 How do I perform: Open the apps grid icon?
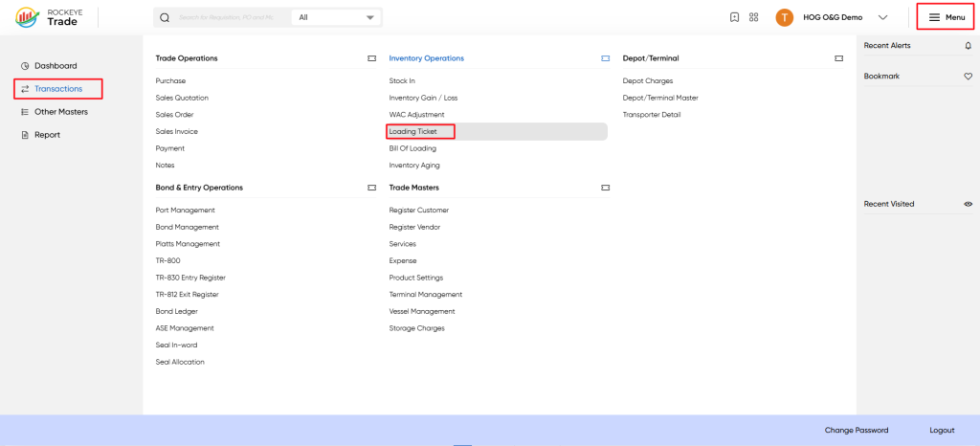click(754, 17)
